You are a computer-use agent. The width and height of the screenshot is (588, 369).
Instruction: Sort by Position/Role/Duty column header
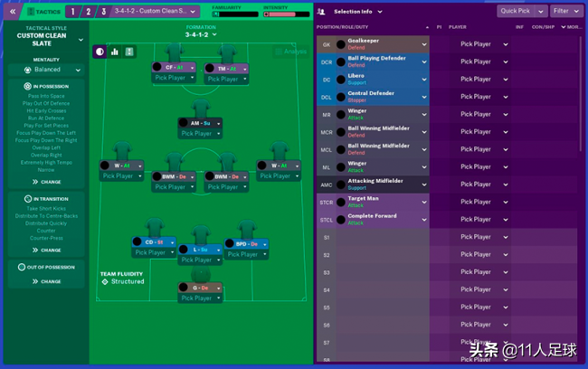[342, 27]
